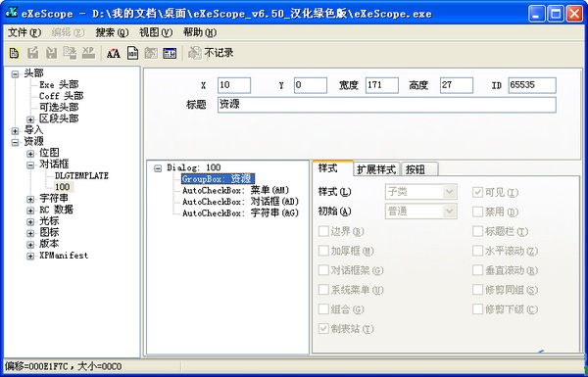
Task: Open the 初始(A) dropdown showing 普通
Action: tap(420, 212)
